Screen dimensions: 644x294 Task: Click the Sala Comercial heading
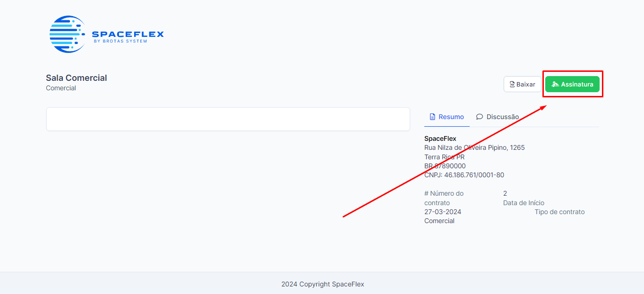coord(77,78)
